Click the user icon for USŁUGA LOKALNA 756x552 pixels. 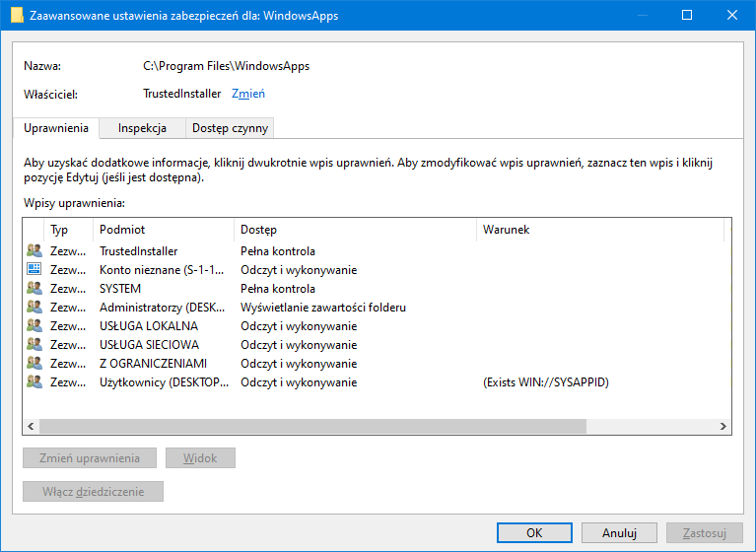[34, 326]
